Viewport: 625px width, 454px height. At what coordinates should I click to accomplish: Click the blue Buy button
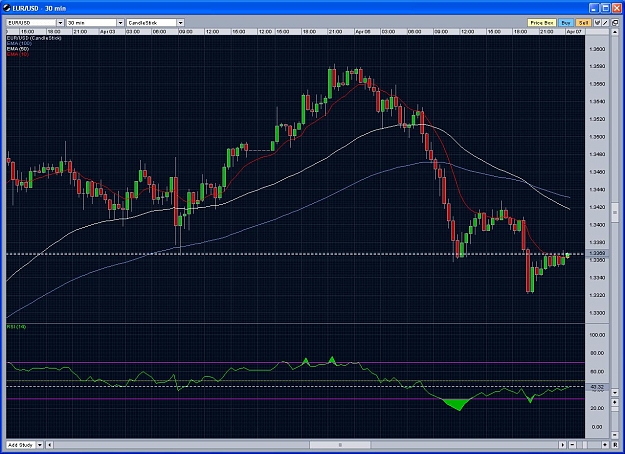point(566,23)
